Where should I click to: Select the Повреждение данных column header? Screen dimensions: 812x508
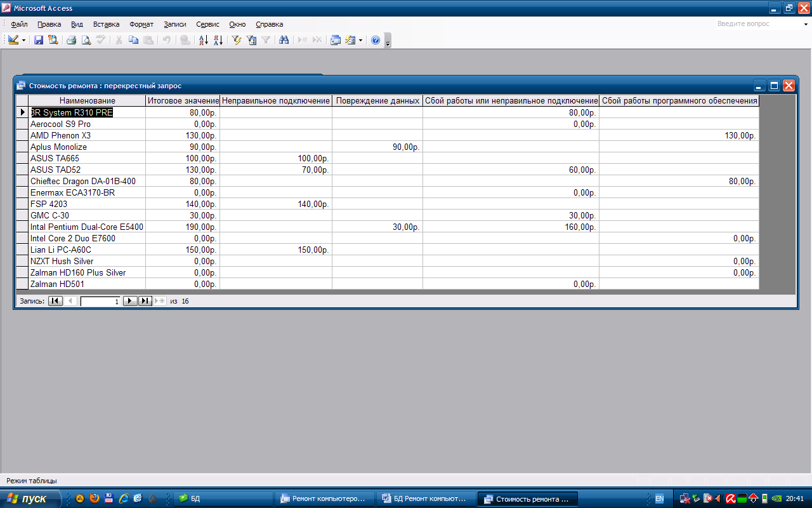(x=377, y=100)
